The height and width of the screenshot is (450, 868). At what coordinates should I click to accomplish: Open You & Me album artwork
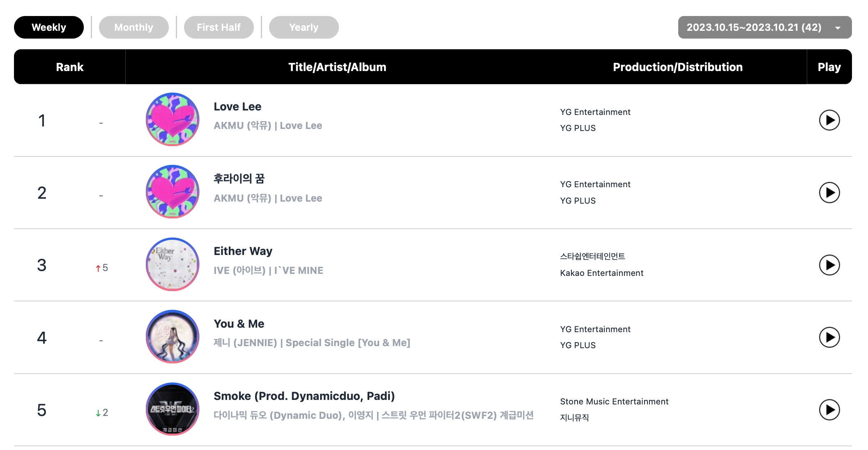coord(173,337)
